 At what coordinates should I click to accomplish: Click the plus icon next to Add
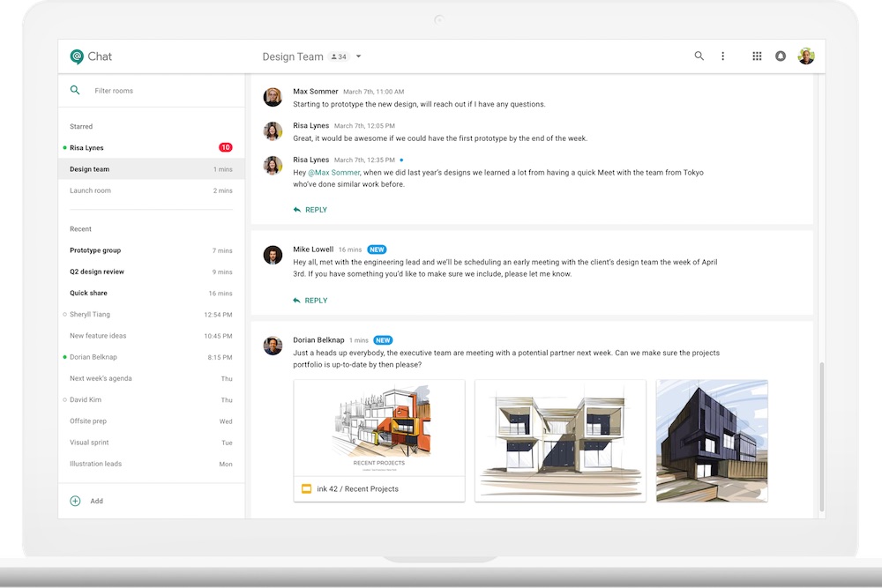(75, 501)
